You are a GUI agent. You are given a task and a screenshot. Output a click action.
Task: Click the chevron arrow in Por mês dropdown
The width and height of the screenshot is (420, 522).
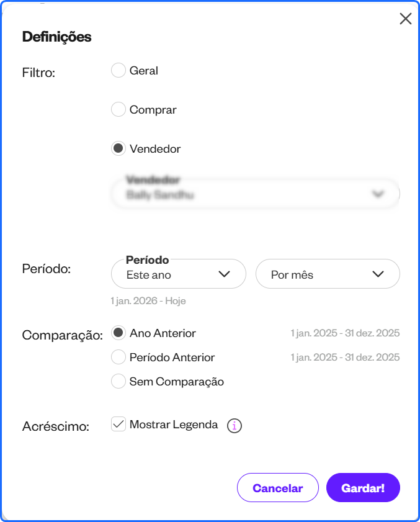(378, 274)
